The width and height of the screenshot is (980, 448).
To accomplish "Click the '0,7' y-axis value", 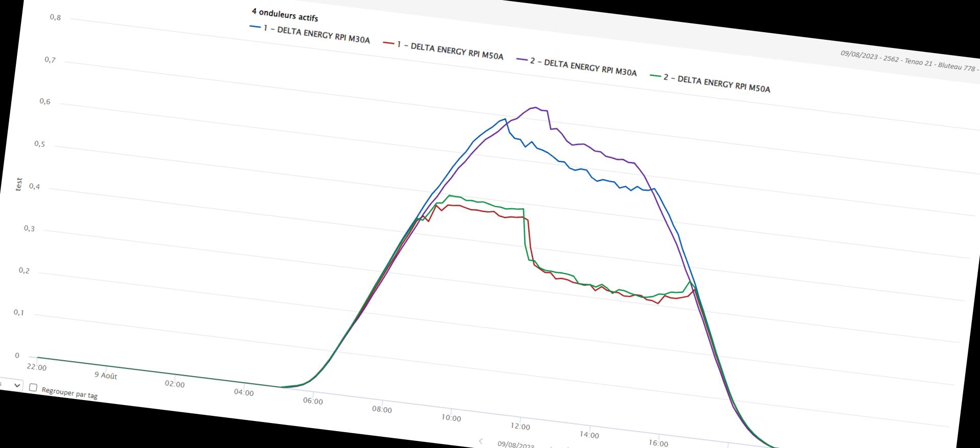I will (50, 60).
